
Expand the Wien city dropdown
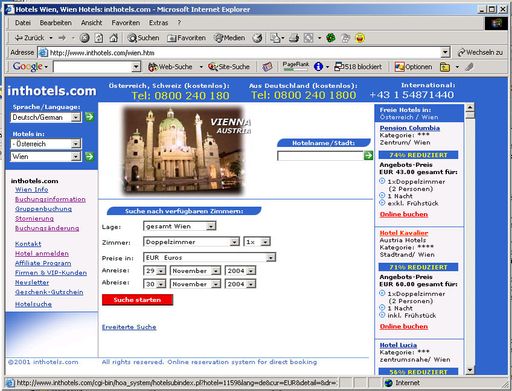(x=76, y=156)
